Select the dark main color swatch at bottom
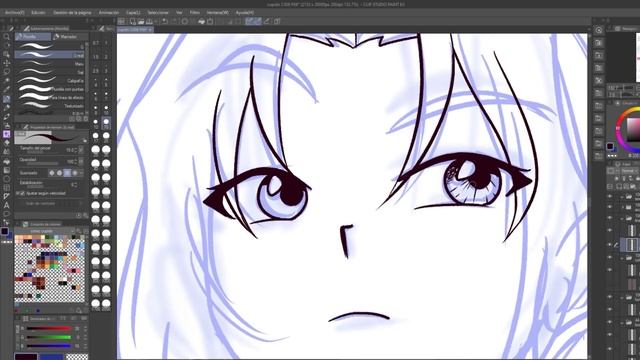Image resolution: width=640 pixels, height=360 pixels. coord(26,357)
